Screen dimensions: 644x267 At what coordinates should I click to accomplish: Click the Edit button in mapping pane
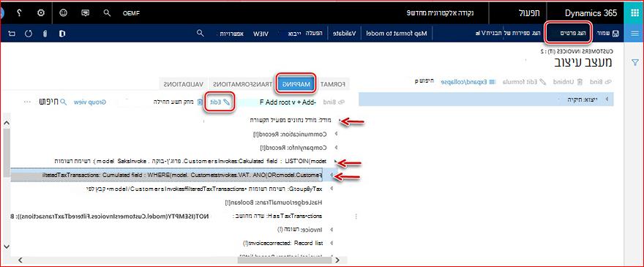tap(220, 102)
